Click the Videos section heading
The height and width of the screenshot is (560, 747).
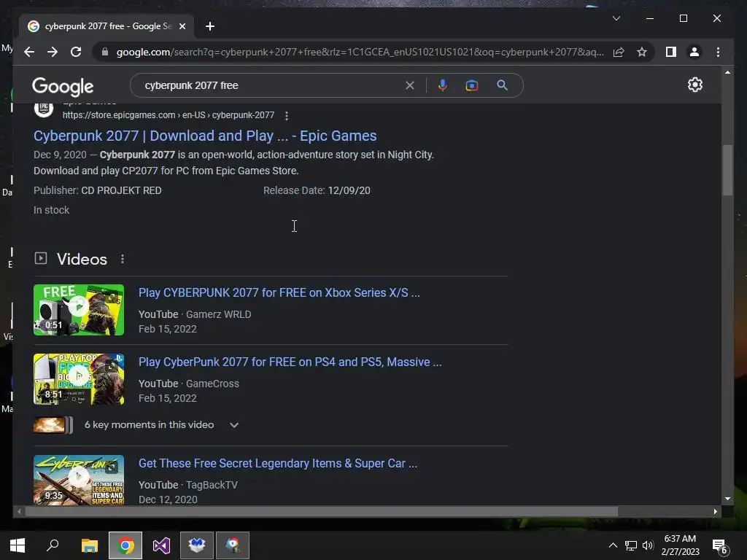82,259
